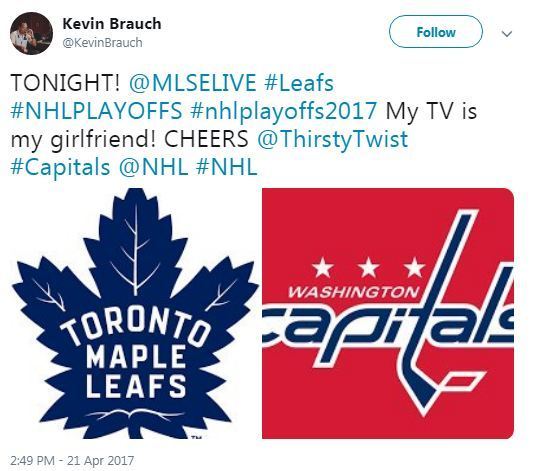Click the WASHINGTON text in the red image

[353, 292]
